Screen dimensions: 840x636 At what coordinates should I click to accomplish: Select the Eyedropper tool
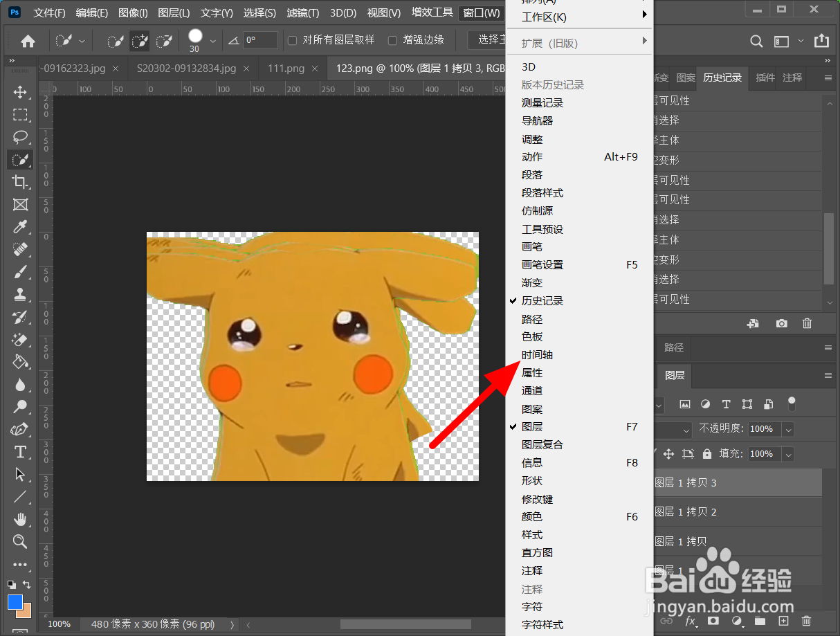(20, 227)
